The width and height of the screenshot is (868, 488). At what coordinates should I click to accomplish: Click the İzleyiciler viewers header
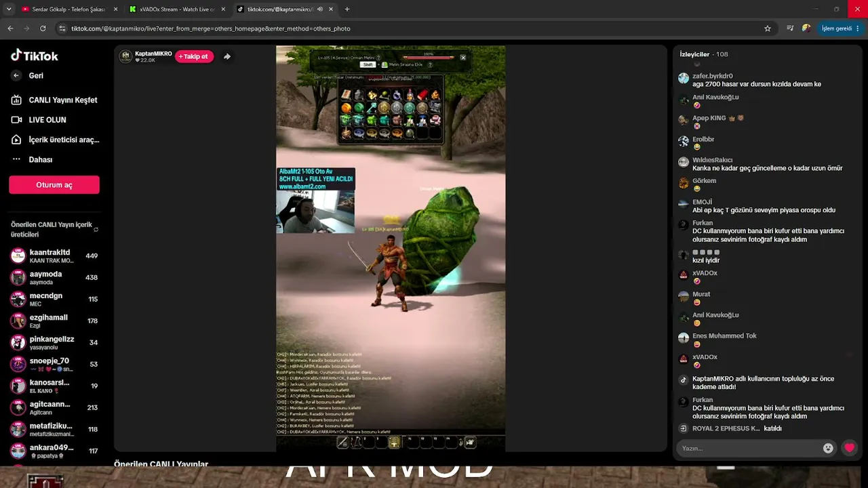704,54
